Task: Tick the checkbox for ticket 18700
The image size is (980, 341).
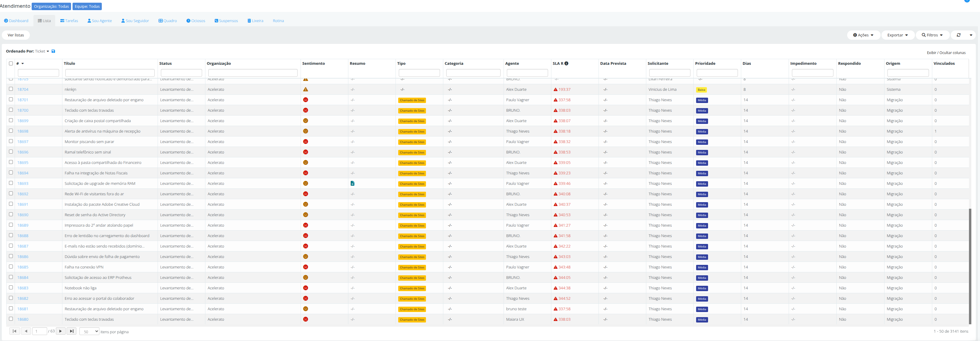Action: (x=11, y=110)
